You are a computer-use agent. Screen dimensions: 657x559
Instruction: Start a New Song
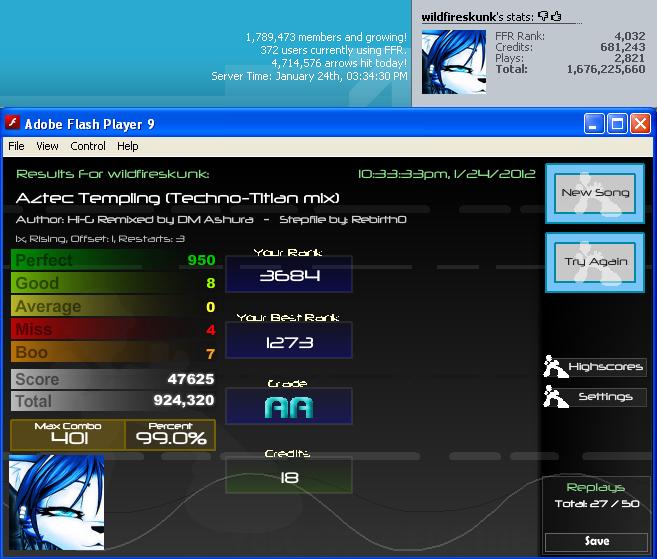[x=595, y=193]
